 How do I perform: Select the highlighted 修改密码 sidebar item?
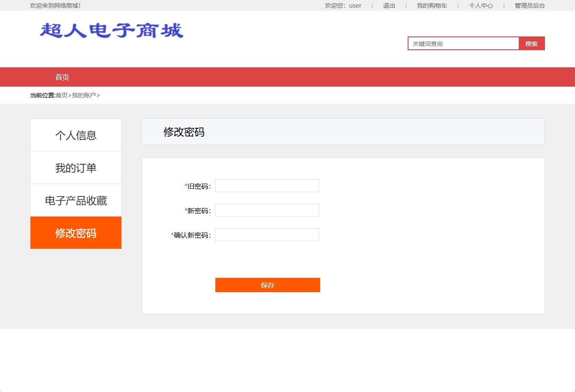(76, 232)
